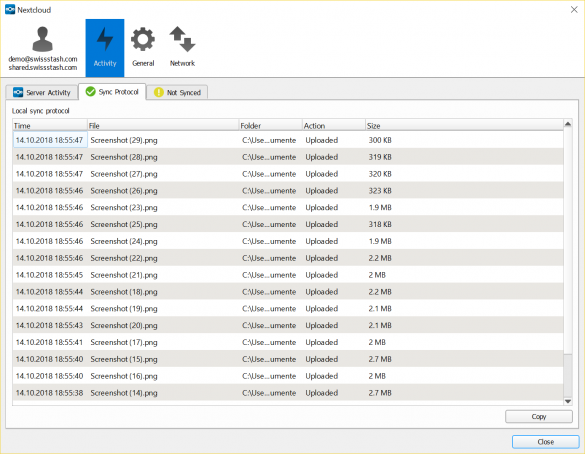Screen dimensions: 585x454
Task: Select row Screenshot (15).png
Action: [x=288, y=359]
